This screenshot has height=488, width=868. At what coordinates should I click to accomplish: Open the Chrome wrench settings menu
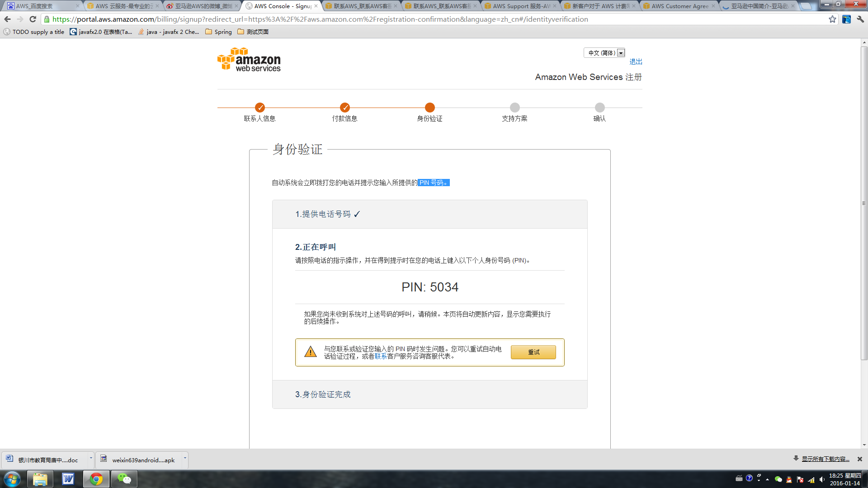click(x=860, y=19)
